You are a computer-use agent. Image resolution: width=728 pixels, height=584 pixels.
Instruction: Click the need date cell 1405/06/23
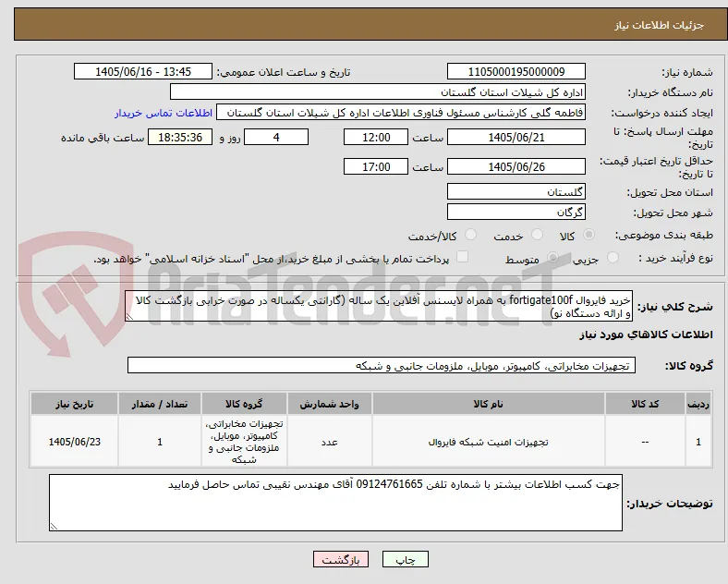[x=74, y=442]
